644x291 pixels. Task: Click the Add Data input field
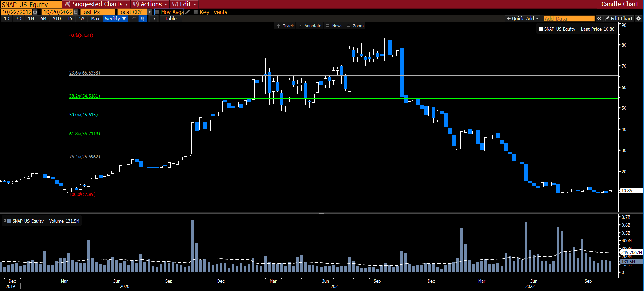pyautogui.click(x=569, y=19)
